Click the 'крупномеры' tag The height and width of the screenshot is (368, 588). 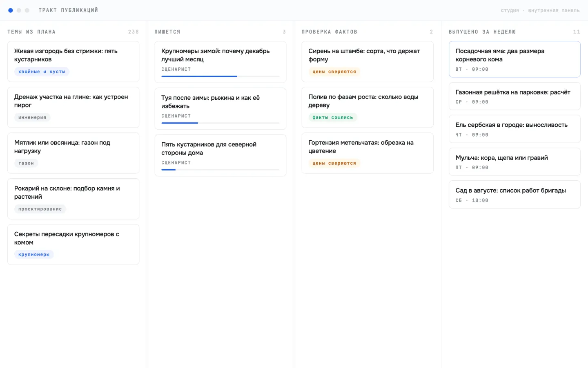34,254
